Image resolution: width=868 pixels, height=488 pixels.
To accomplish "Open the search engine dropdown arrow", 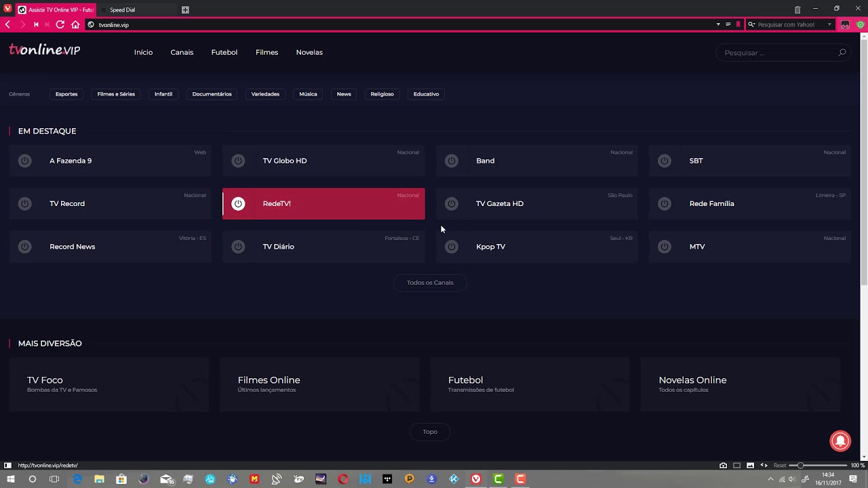I will [829, 24].
